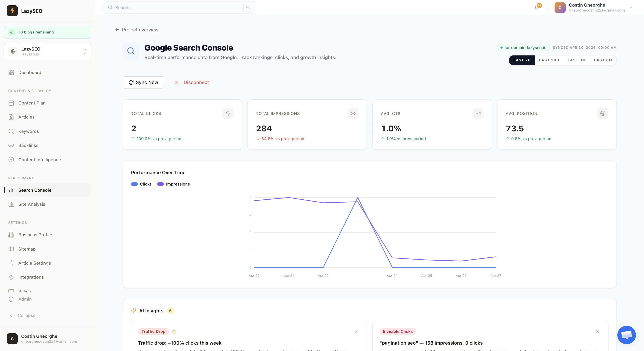Click the AI Insights sparkle icon

tap(134, 311)
